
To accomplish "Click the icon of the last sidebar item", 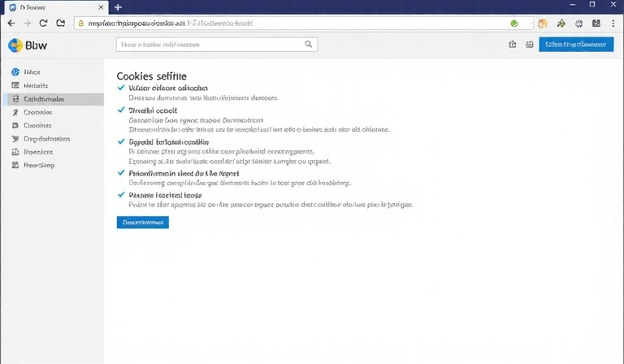I will point(15,165).
